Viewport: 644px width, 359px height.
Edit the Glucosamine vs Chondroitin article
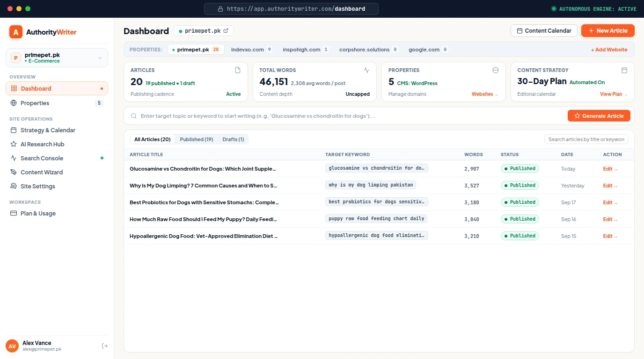point(610,169)
